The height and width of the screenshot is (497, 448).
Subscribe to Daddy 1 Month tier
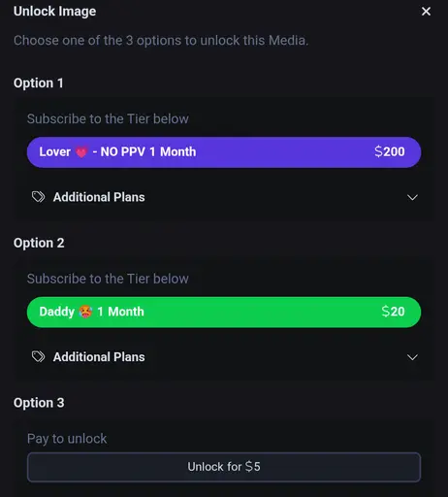[x=224, y=312]
